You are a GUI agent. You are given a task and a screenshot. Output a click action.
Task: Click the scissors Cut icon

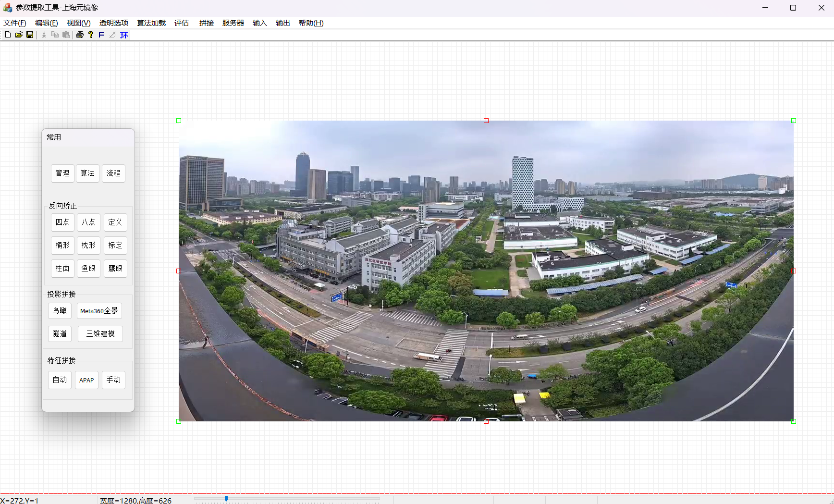(x=44, y=35)
